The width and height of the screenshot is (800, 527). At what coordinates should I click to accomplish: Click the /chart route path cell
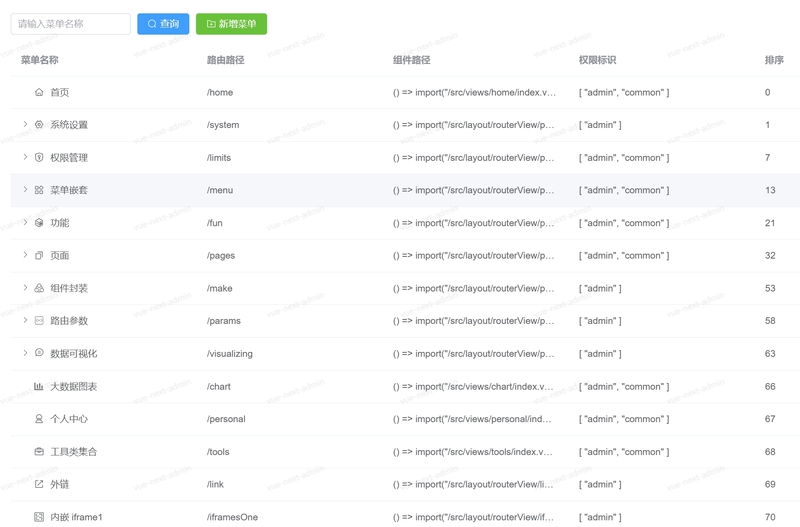219,387
